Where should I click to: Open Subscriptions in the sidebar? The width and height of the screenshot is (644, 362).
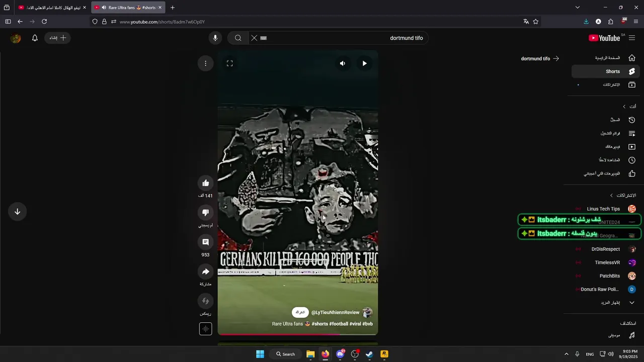(606, 84)
